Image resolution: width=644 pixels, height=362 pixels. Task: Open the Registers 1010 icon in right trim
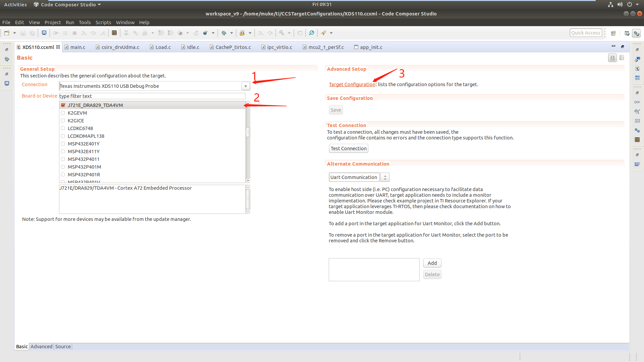point(637,121)
